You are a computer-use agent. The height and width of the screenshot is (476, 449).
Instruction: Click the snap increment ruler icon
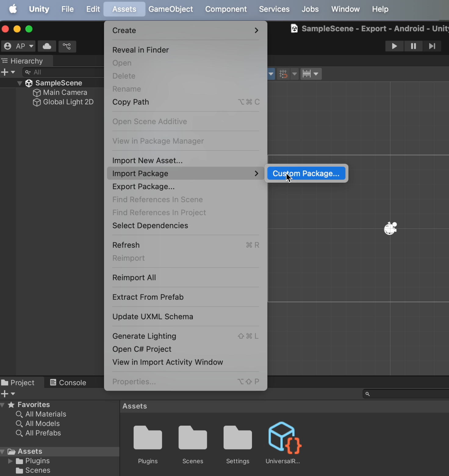point(307,74)
